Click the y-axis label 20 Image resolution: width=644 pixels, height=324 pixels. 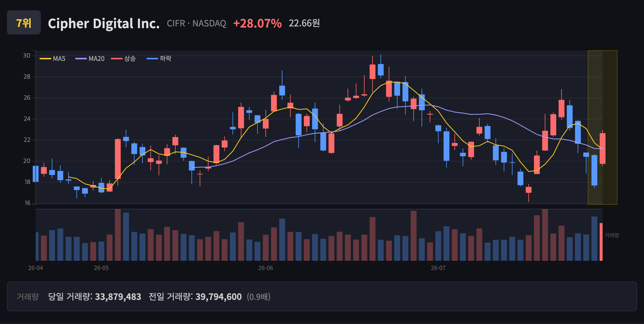click(27, 161)
